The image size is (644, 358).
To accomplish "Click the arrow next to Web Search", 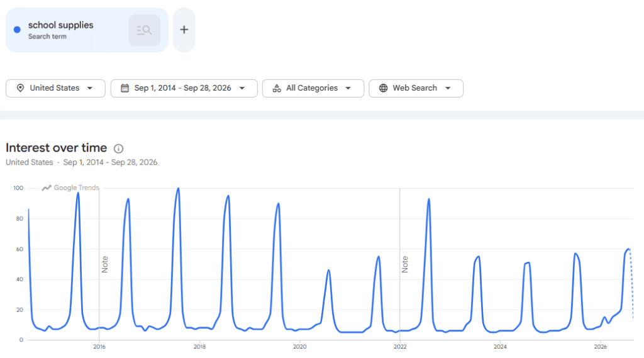I will click(448, 88).
